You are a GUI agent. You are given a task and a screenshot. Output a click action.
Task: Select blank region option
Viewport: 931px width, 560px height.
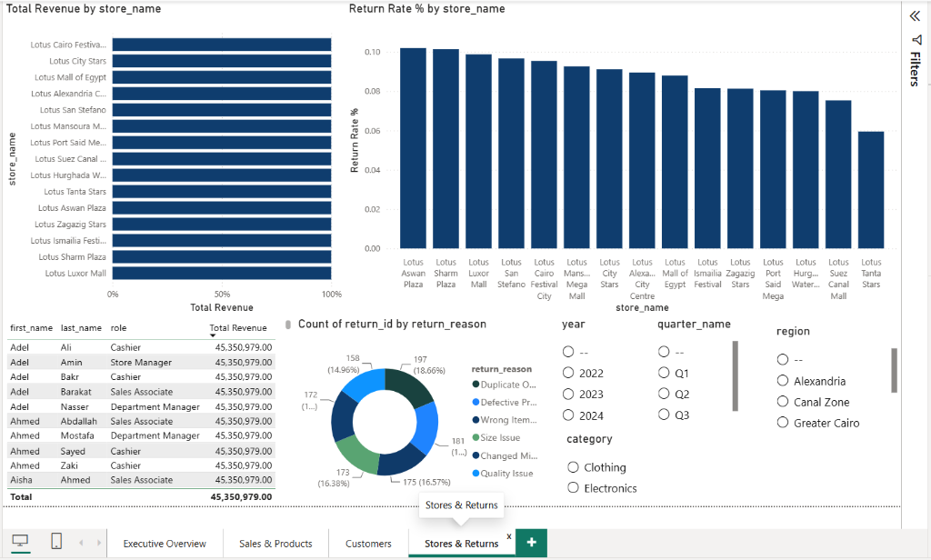(x=783, y=359)
